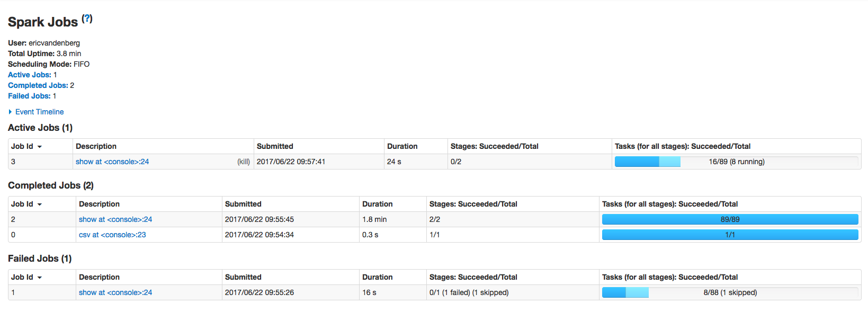868x312 pixels.
Task: Sort Failed Jobs table by Job Id
Action: 26,277
